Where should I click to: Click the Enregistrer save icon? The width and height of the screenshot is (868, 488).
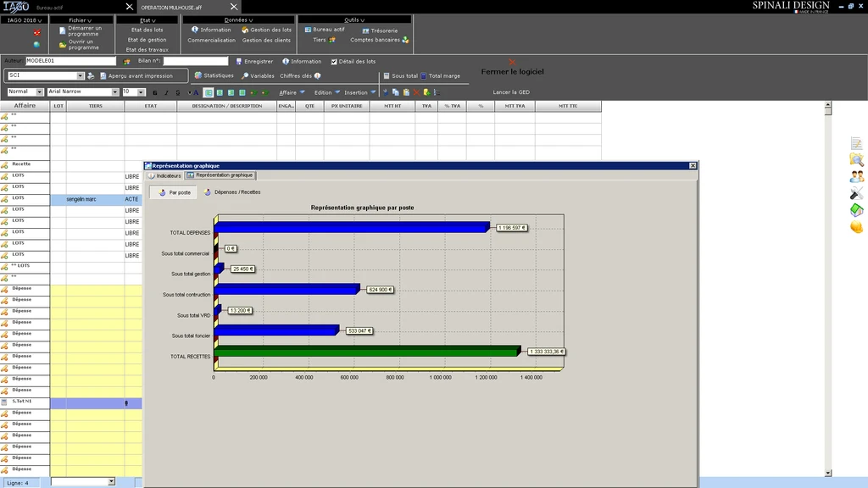239,61
